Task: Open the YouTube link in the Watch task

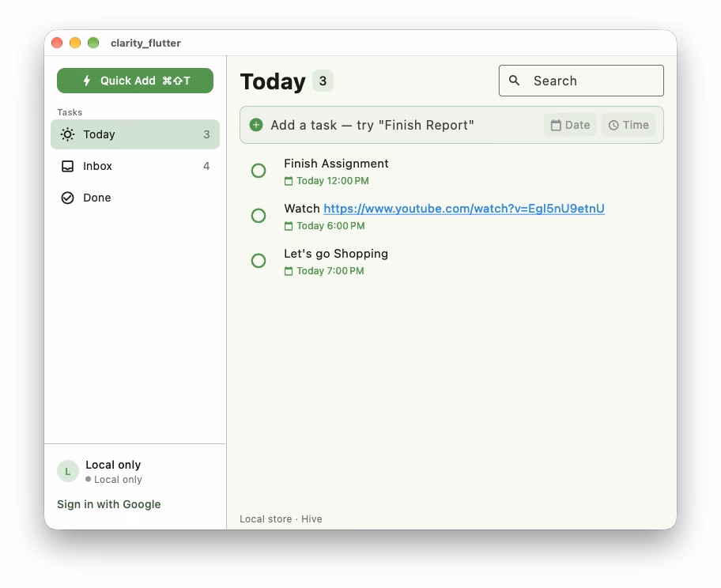Action: click(x=464, y=209)
